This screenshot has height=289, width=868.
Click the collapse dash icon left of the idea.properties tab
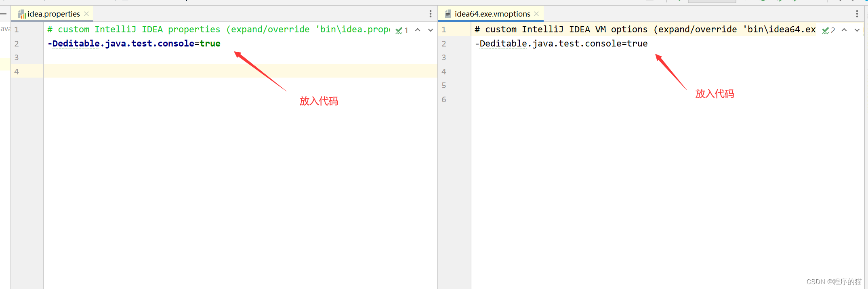pos(3,14)
